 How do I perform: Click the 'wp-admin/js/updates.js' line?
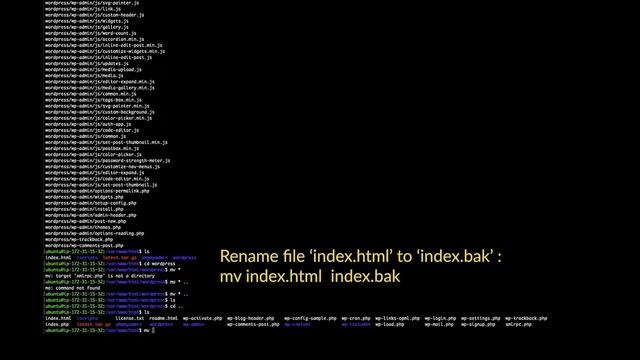coord(87,63)
